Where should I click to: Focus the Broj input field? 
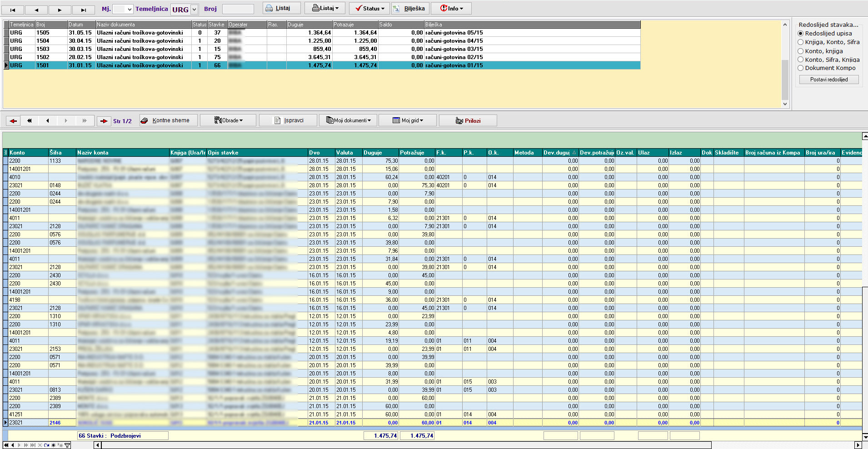click(238, 9)
